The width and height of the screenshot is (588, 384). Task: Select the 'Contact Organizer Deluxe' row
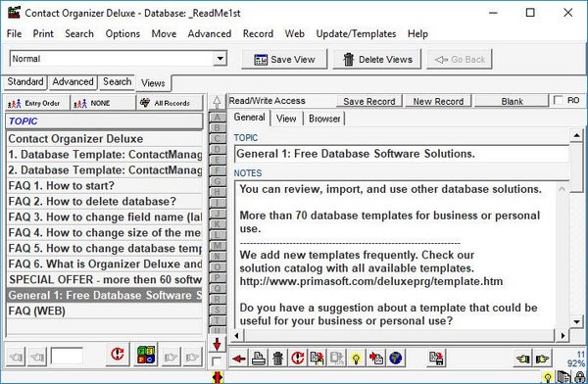pos(104,139)
